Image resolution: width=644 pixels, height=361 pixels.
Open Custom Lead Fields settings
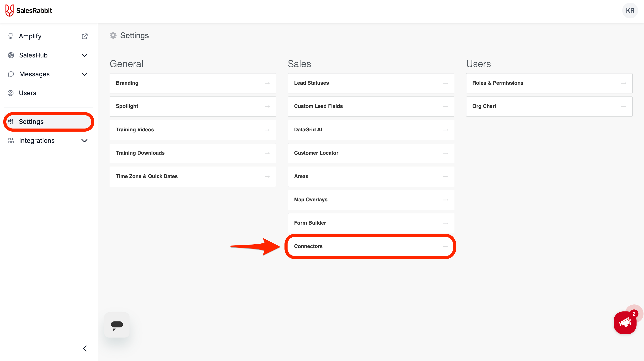tap(371, 106)
